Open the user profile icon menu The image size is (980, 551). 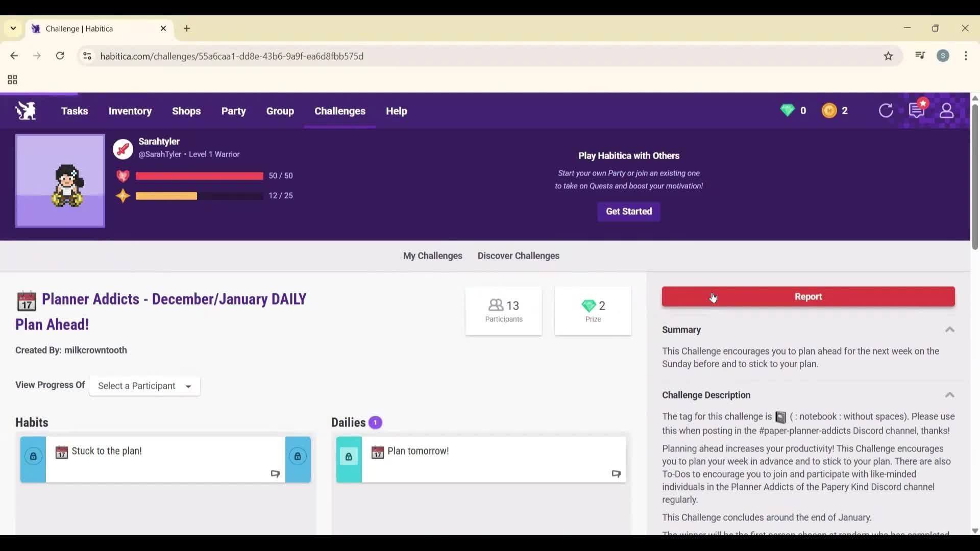coord(946,111)
